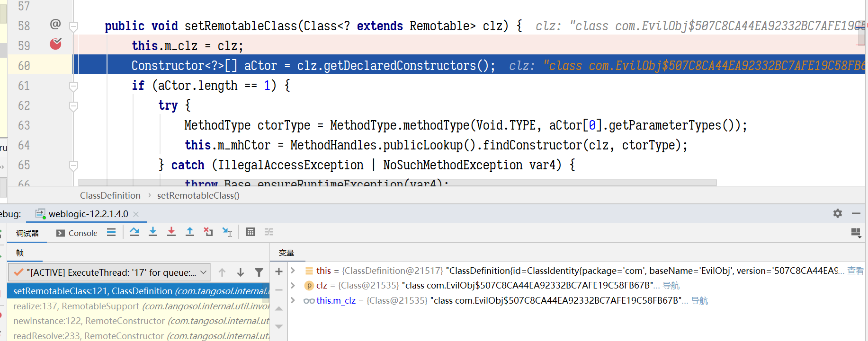This screenshot has height=341, width=868.
Task: Click the setRemotableClass() breadcrumb
Action: [x=198, y=195]
